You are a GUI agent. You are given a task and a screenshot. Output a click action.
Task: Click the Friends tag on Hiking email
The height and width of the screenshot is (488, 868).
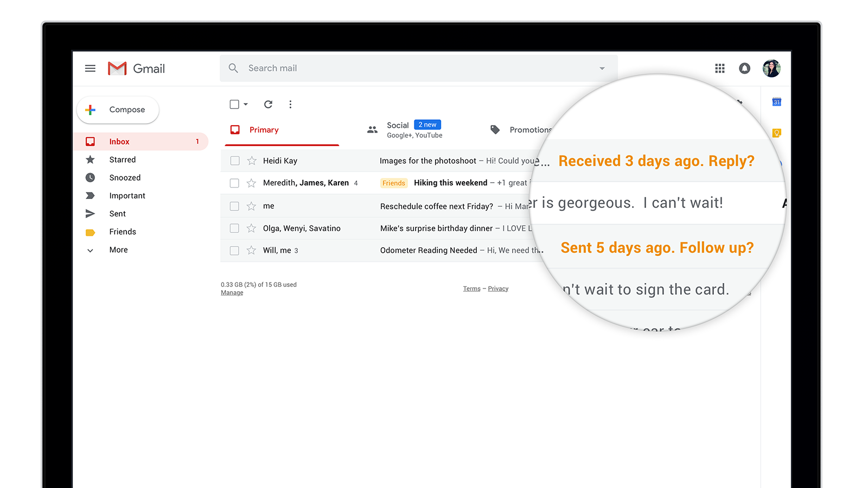point(394,183)
